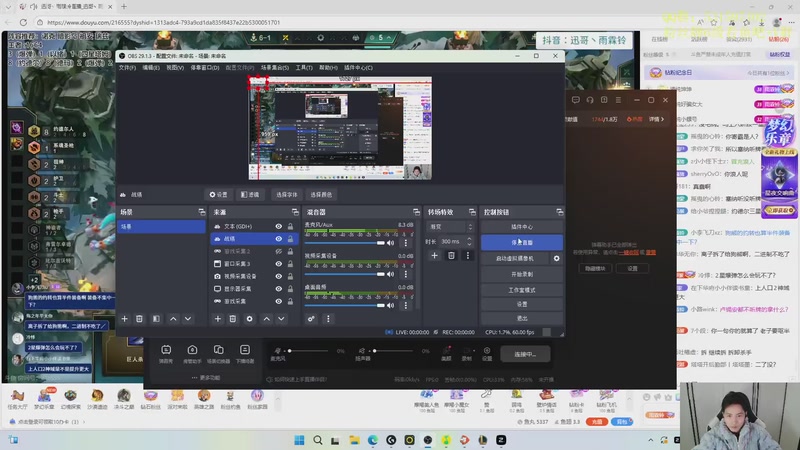Toggle visibility of 窗口采集 3 source
Viewport: 800px width, 450px height.
click(x=279, y=264)
